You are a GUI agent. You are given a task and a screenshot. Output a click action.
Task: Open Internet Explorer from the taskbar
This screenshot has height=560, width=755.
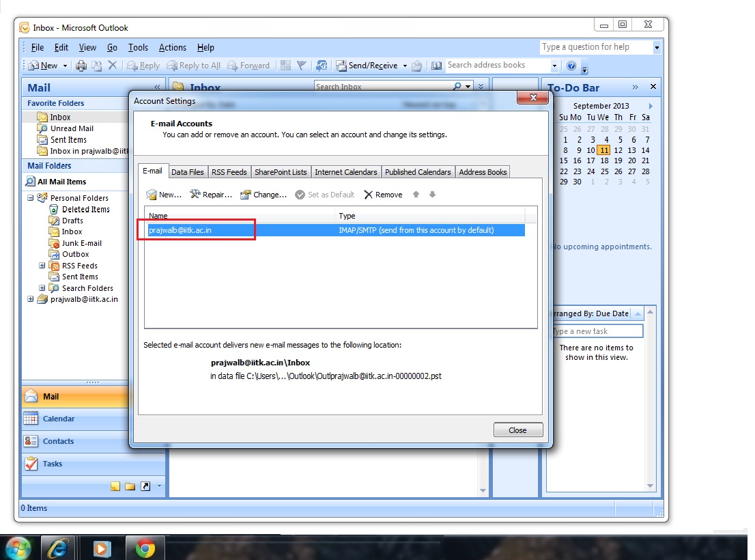(x=58, y=548)
